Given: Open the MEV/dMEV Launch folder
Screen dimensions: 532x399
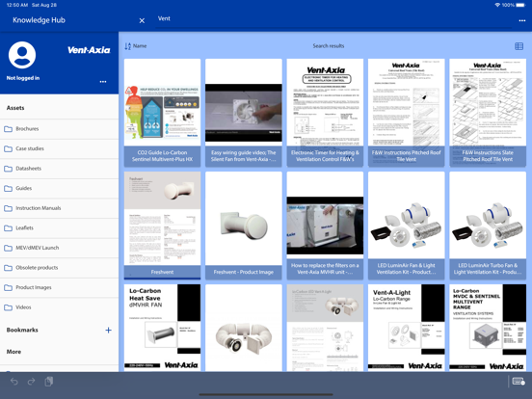Looking at the screenshot, I should coord(60,248).
